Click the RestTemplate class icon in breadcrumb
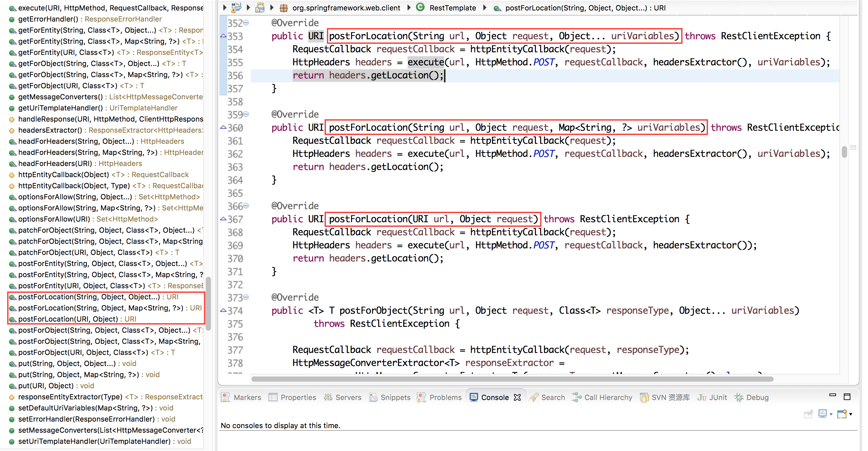The width and height of the screenshot is (868, 451). click(x=420, y=7)
